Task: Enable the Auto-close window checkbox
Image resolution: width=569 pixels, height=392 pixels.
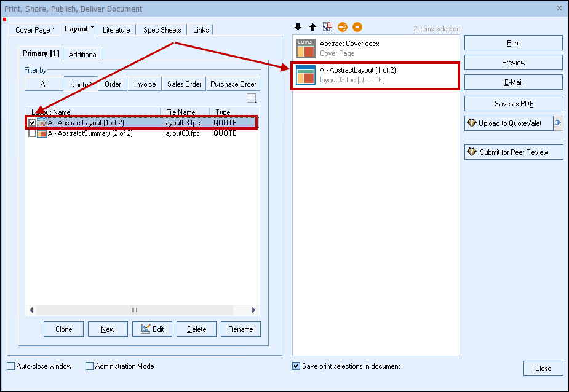Action: click(x=11, y=366)
